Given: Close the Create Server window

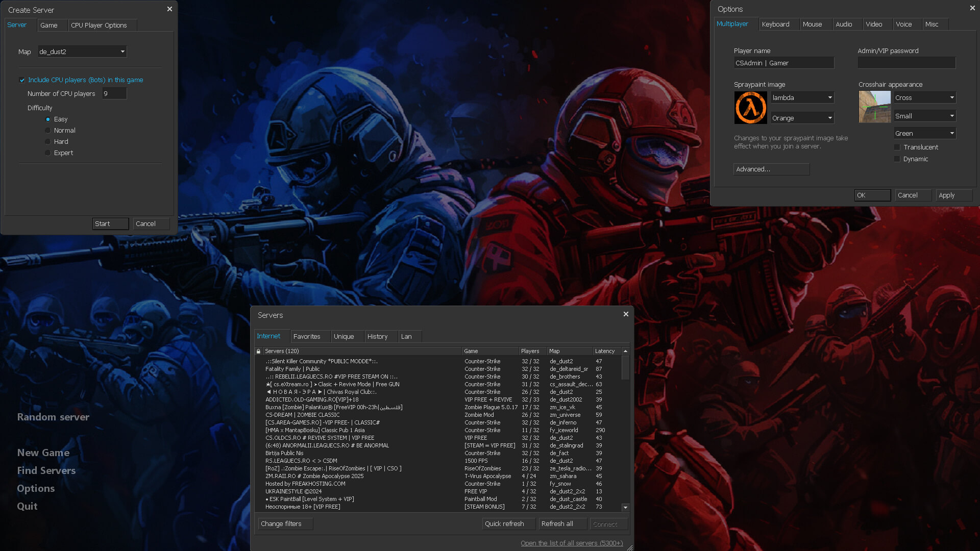Looking at the screenshot, I should [x=169, y=9].
